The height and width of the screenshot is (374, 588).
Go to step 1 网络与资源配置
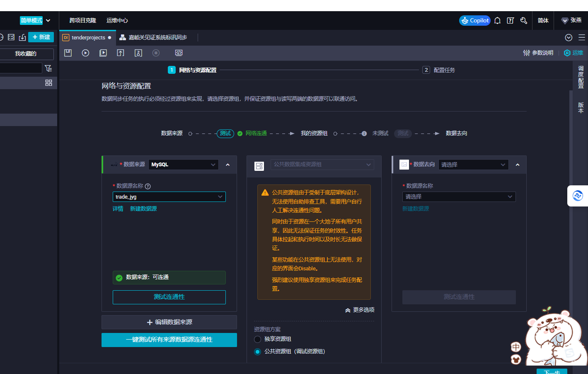(192, 70)
